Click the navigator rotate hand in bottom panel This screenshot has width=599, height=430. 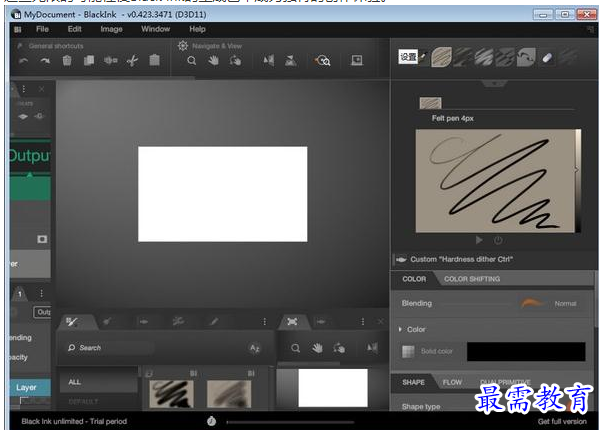point(339,348)
